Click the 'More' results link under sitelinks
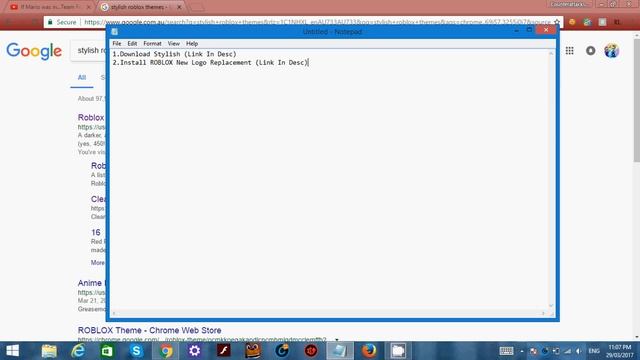 pyautogui.click(x=98, y=262)
